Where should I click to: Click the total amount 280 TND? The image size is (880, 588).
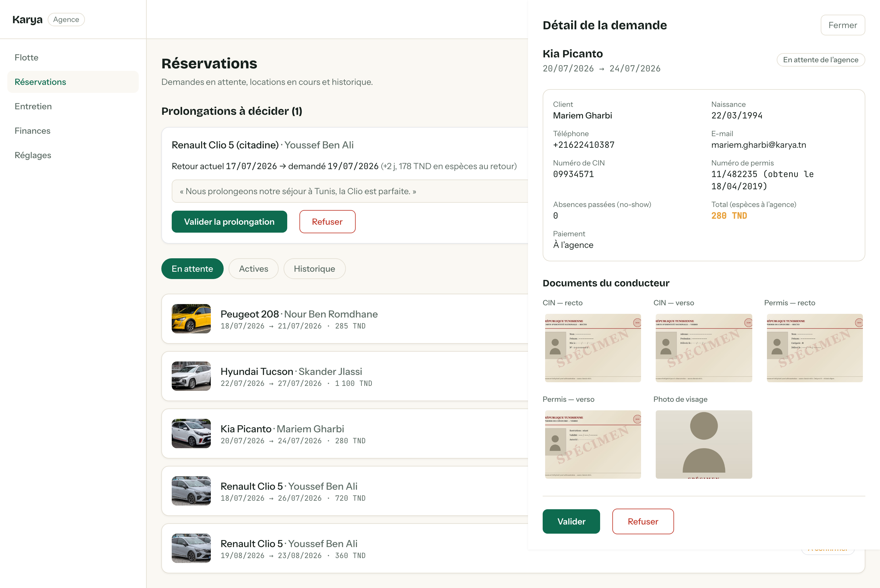(729, 216)
